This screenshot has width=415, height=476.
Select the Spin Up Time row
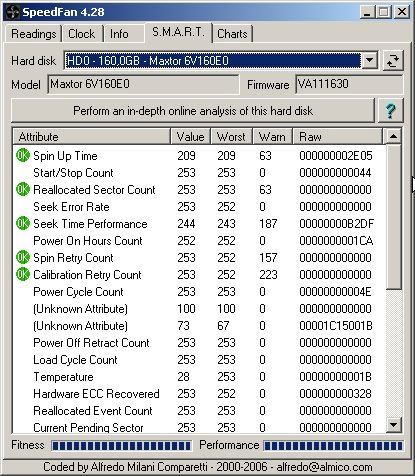pyautogui.click(x=199, y=155)
